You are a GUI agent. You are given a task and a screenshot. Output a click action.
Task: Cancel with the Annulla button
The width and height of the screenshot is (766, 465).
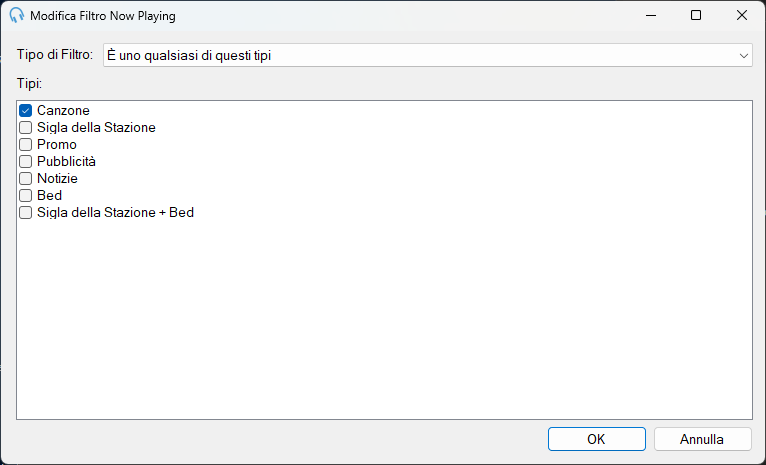[702, 439]
